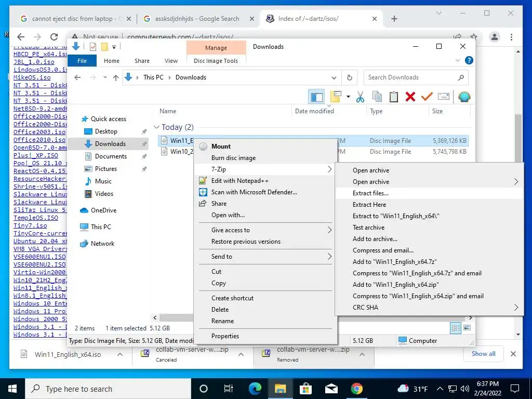This screenshot has width=532, height=399.
Task: Select Network in the navigation pane
Action: [x=102, y=244]
